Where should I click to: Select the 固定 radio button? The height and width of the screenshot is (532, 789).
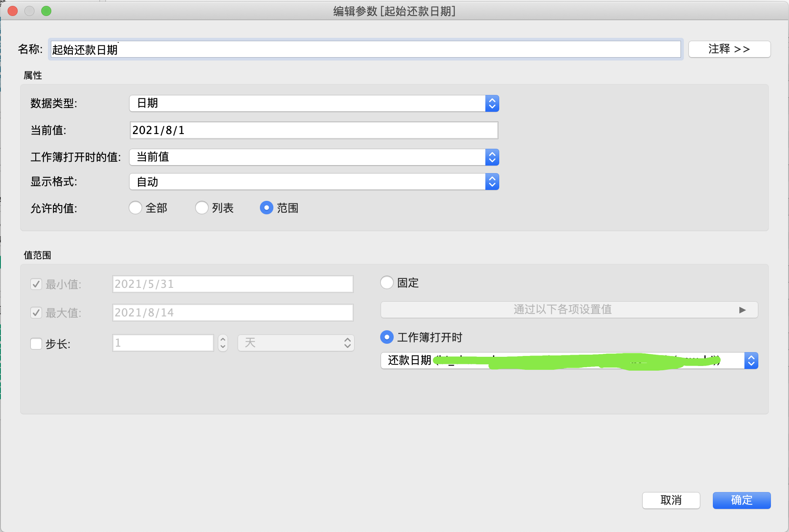coord(387,282)
